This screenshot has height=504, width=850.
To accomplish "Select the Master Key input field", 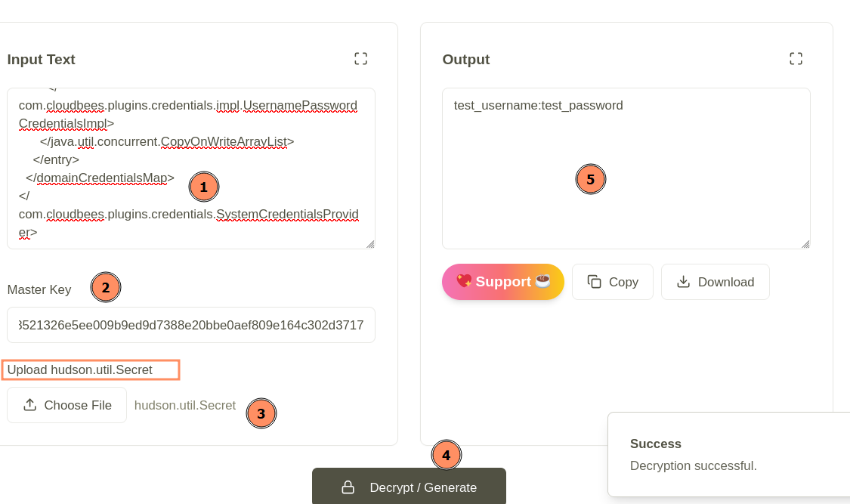I will click(190, 324).
